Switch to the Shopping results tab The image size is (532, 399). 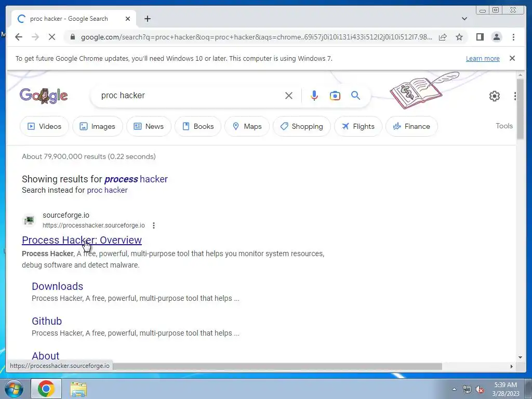tap(302, 126)
